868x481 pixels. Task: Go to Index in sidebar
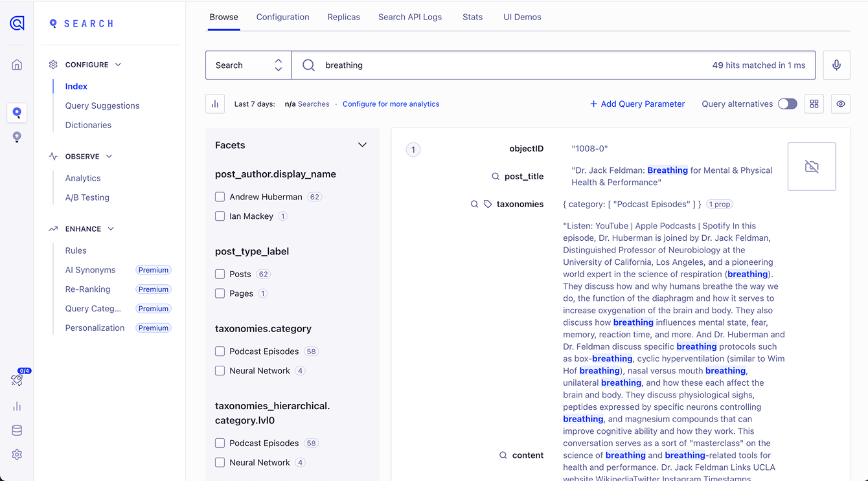(76, 86)
